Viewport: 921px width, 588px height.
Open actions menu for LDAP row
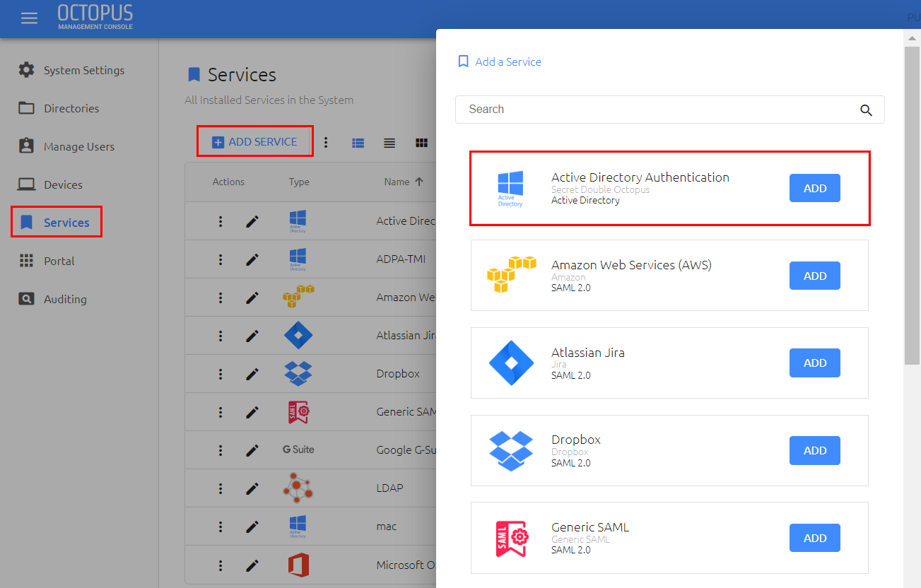221,488
